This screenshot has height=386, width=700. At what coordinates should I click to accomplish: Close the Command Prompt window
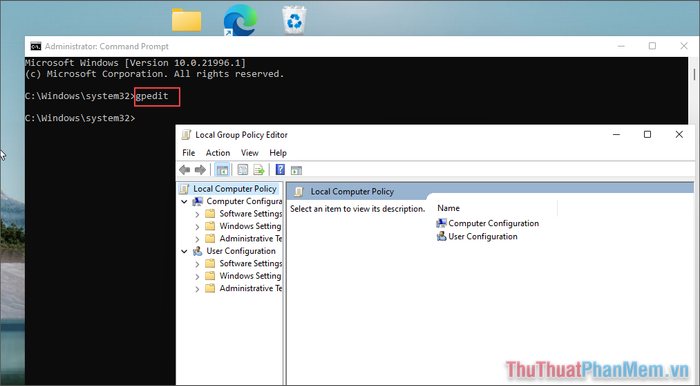coord(684,46)
